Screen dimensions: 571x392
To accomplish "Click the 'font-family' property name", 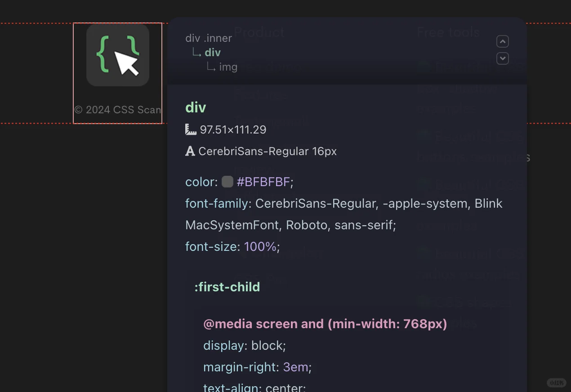I will pyautogui.click(x=217, y=204).
